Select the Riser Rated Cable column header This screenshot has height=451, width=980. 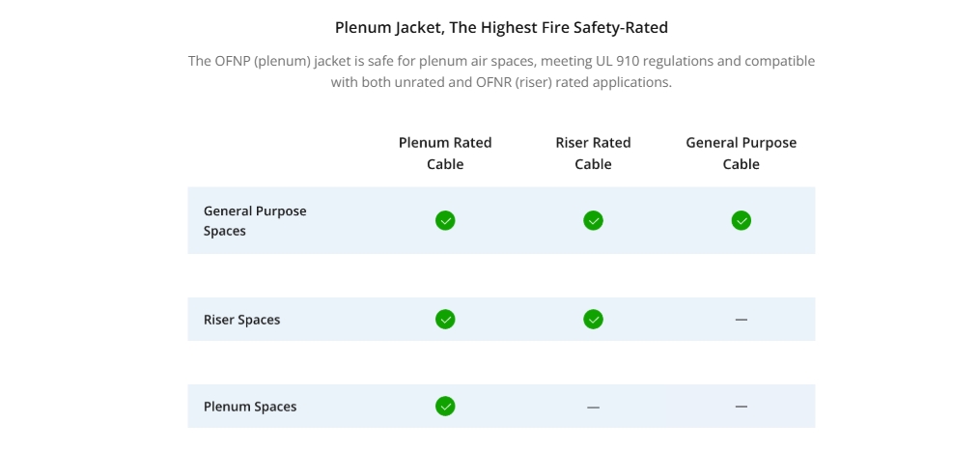593,154
